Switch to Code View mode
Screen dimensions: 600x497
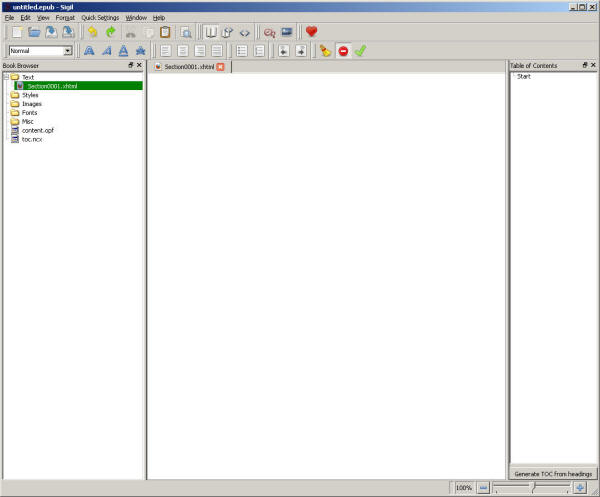245,33
